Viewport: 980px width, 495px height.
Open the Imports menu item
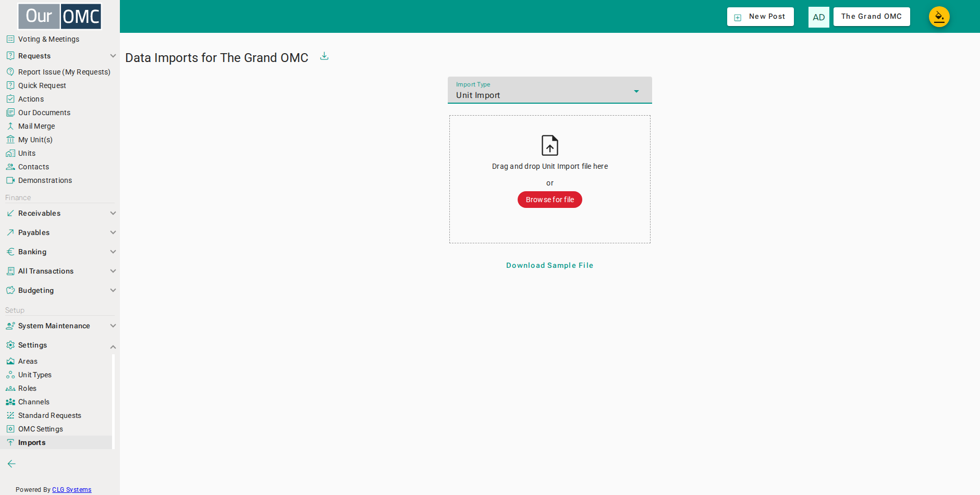click(x=32, y=442)
